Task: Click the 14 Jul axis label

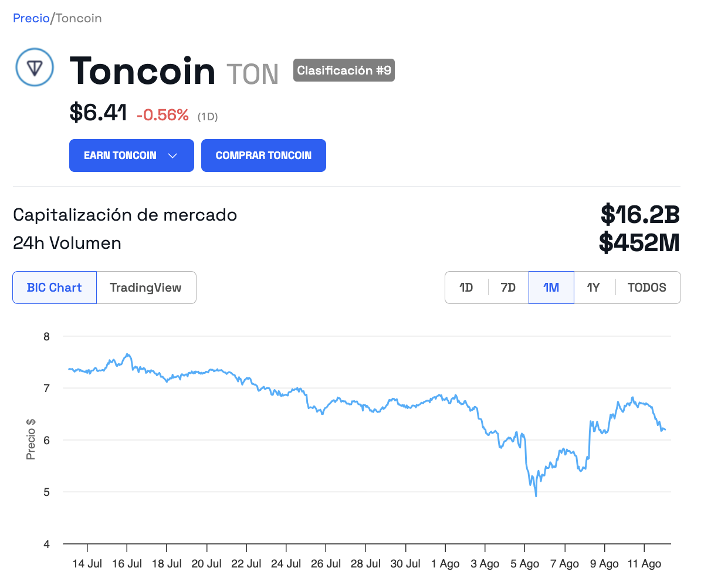Action: (87, 564)
